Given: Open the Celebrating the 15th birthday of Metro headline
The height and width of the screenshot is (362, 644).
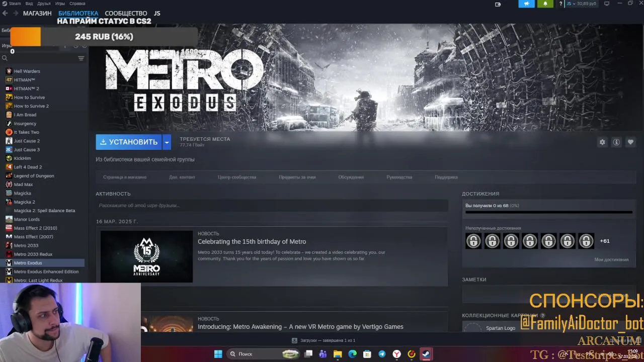Looking at the screenshot, I should pos(252,242).
